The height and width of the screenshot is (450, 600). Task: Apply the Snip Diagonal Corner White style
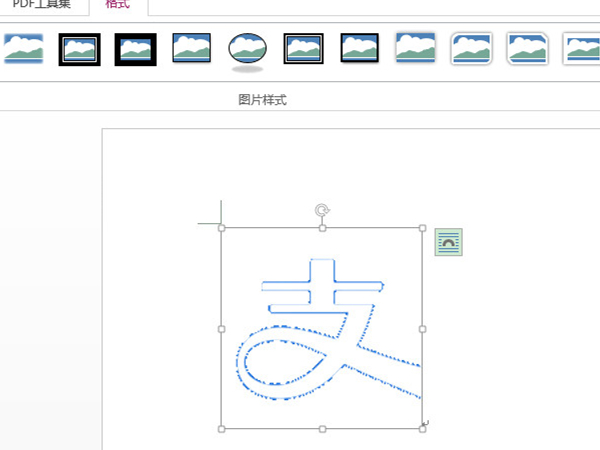pos(528,49)
